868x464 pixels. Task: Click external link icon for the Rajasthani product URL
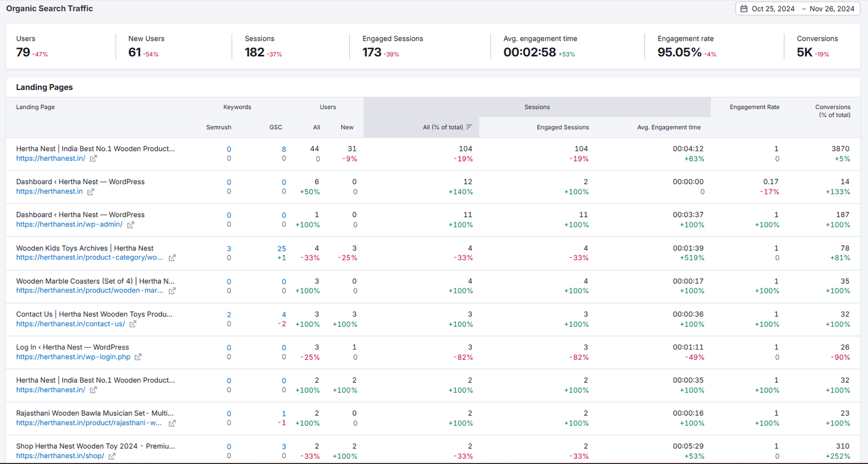tap(172, 423)
